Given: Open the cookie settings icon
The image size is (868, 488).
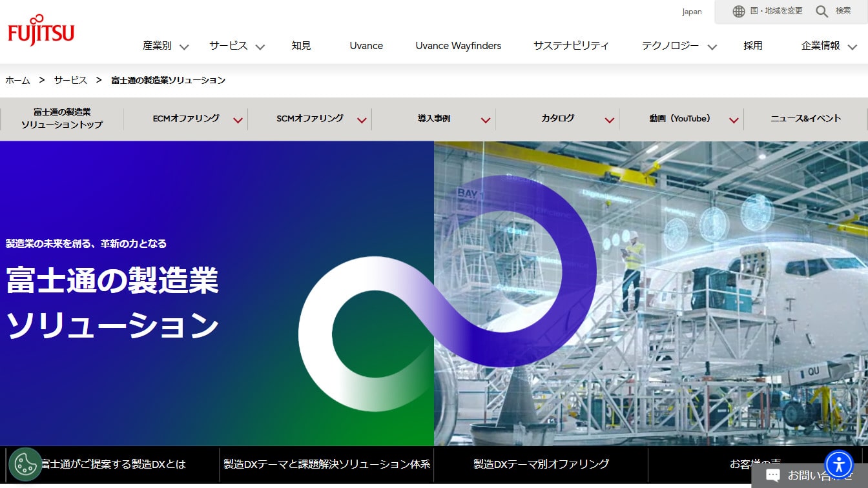Looking at the screenshot, I should pos(25,464).
